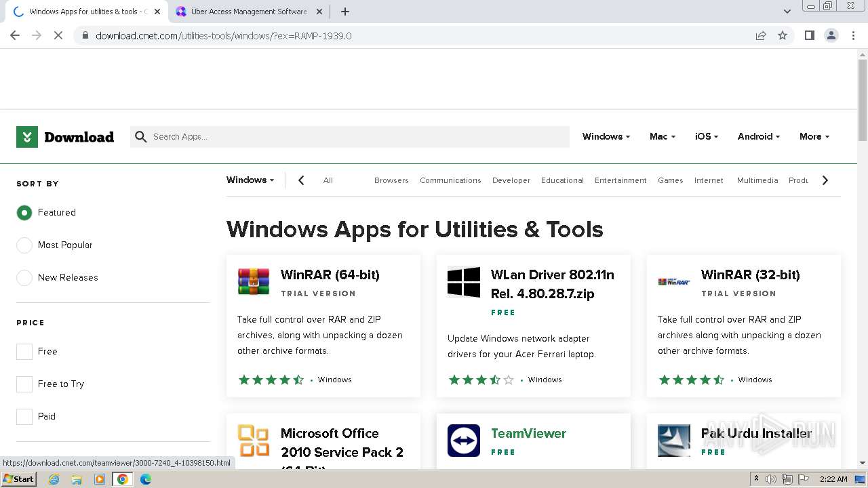Select the All category
Viewport: 868px width, 488px height.
328,180
